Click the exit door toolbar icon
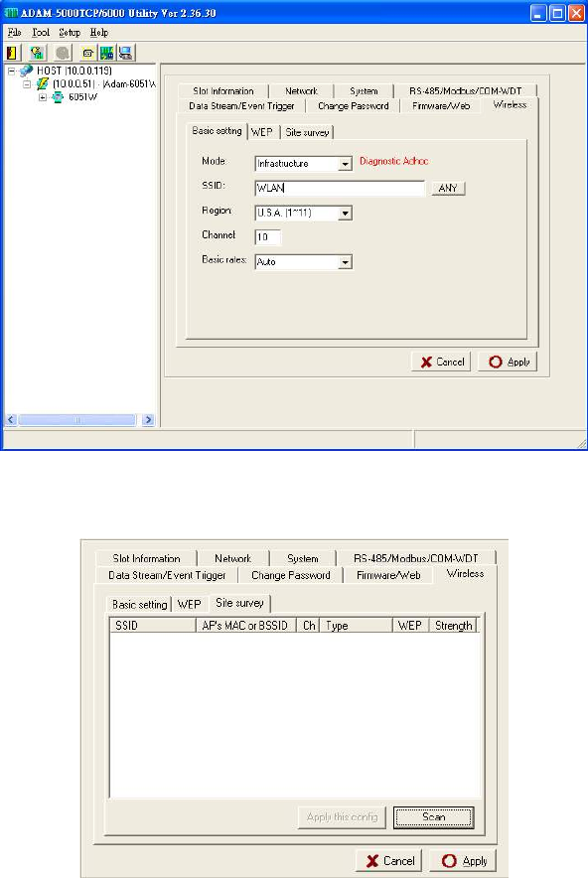This screenshot has width=588, height=878. pyautogui.click(x=12, y=53)
